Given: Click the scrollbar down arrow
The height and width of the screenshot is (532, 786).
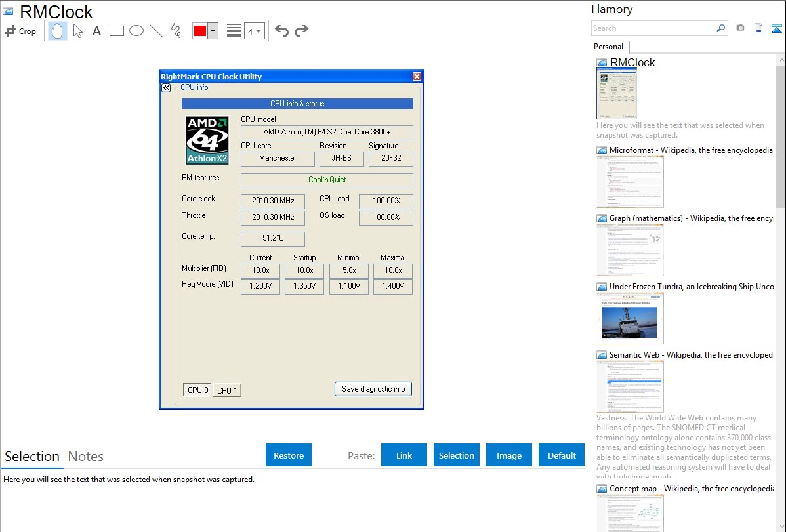Looking at the screenshot, I should 781,527.
